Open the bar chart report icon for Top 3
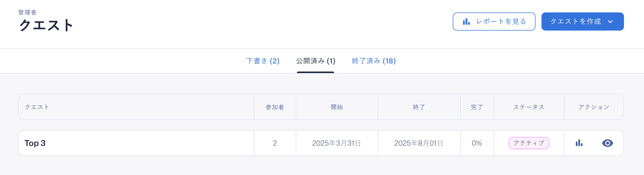644x175 pixels. coord(579,143)
